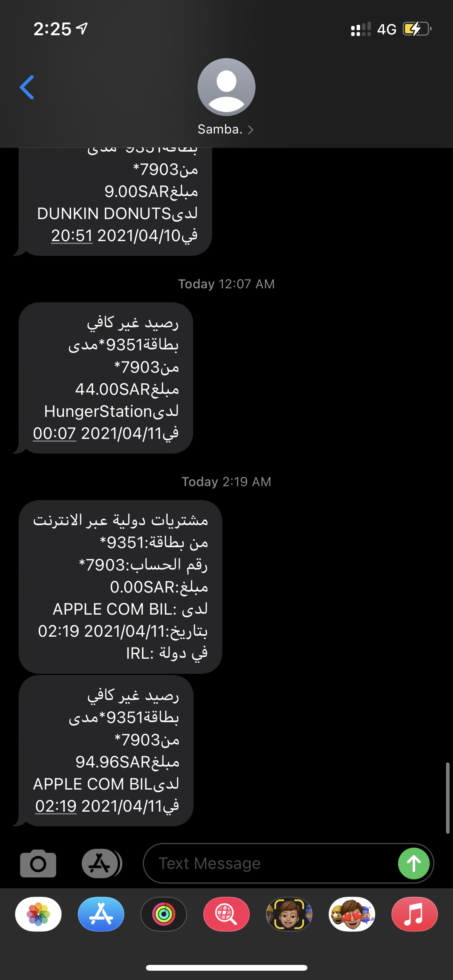Tap the green send arrow
The image size is (453, 980).
click(414, 863)
